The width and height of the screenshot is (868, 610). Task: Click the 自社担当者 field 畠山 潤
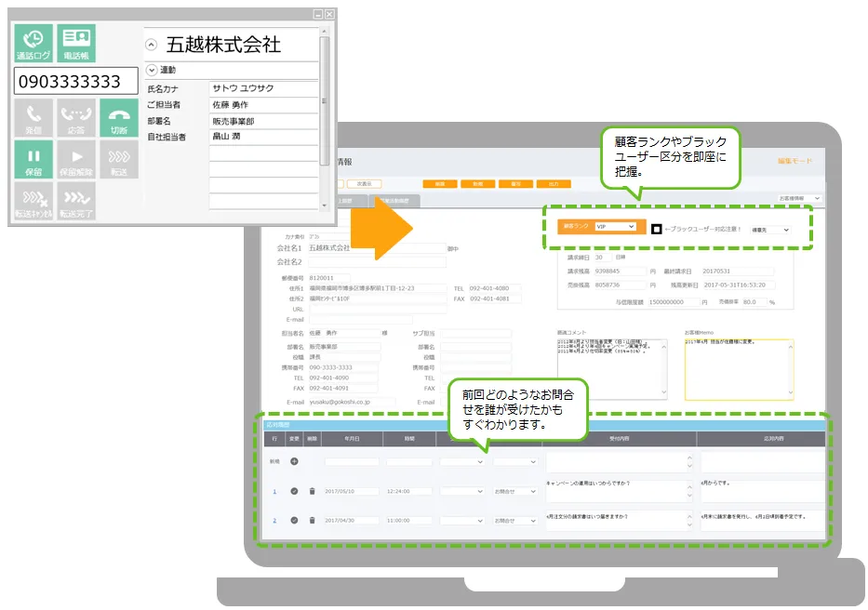(x=263, y=136)
